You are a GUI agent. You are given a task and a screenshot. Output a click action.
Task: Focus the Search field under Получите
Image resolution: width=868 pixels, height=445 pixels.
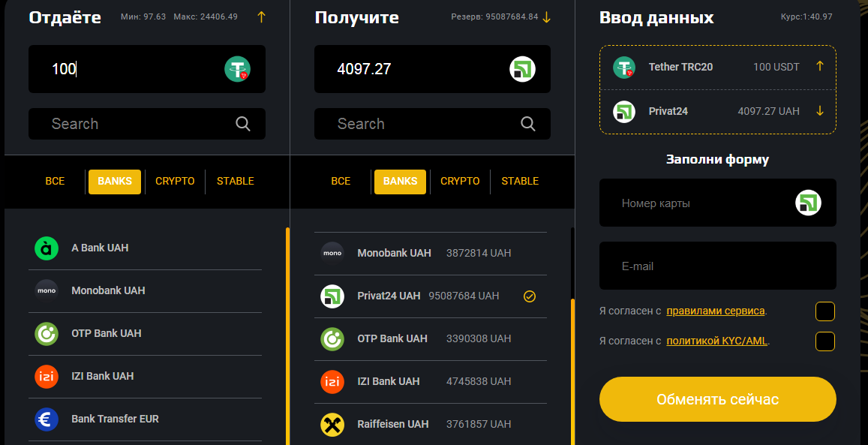432,123
